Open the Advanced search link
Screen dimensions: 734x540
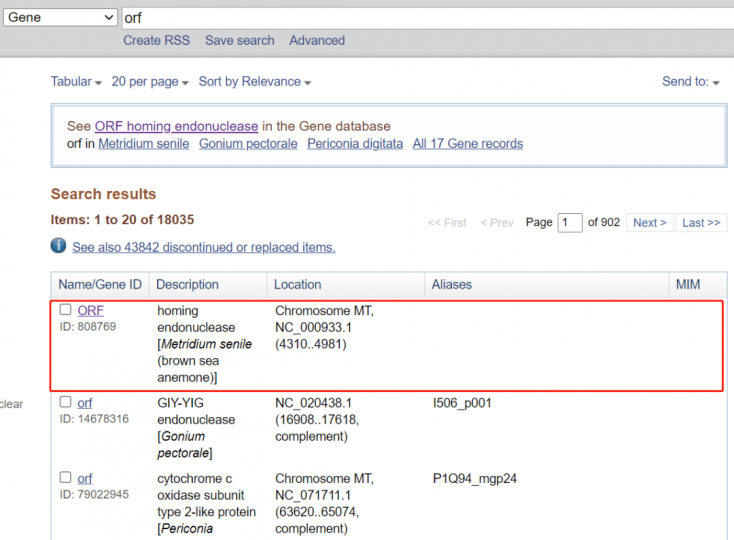point(317,41)
